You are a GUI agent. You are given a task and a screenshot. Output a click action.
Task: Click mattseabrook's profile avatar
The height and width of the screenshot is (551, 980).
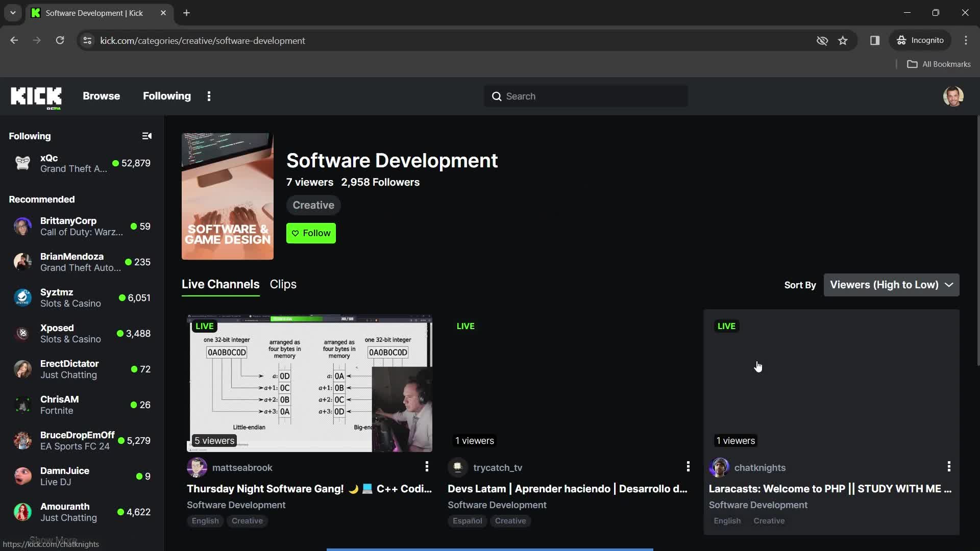[x=197, y=468]
